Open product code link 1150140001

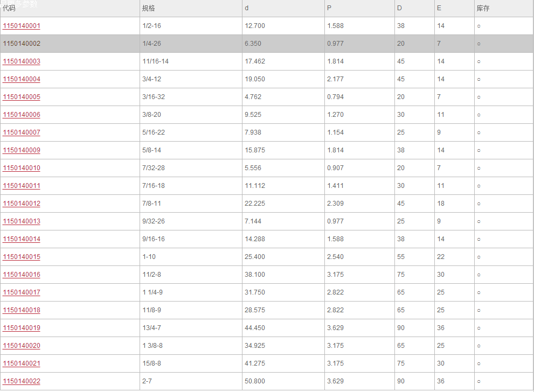(22, 26)
